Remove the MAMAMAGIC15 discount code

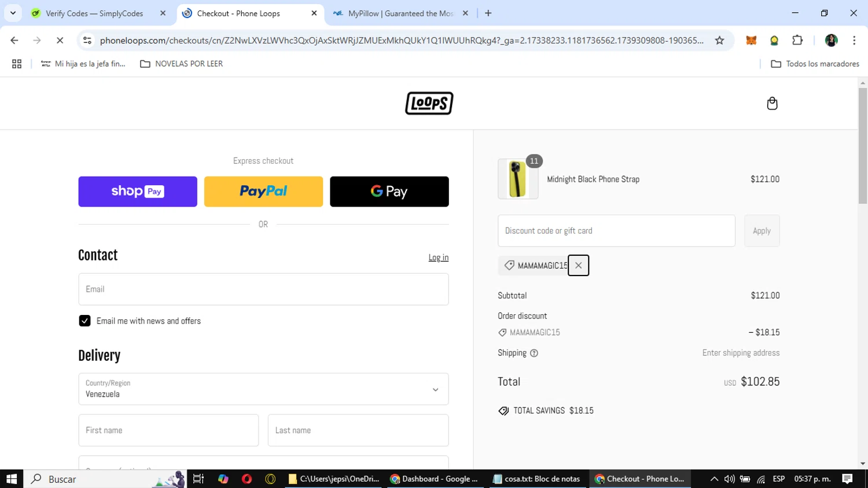pyautogui.click(x=578, y=265)
